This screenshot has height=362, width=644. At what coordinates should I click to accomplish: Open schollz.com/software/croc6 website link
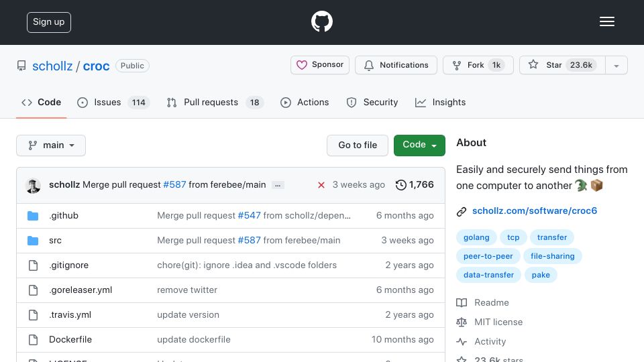click(535, 210)
